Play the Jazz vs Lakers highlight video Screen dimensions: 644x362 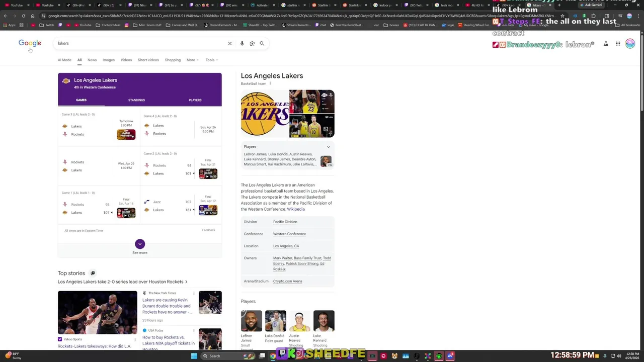coord(208,210)
